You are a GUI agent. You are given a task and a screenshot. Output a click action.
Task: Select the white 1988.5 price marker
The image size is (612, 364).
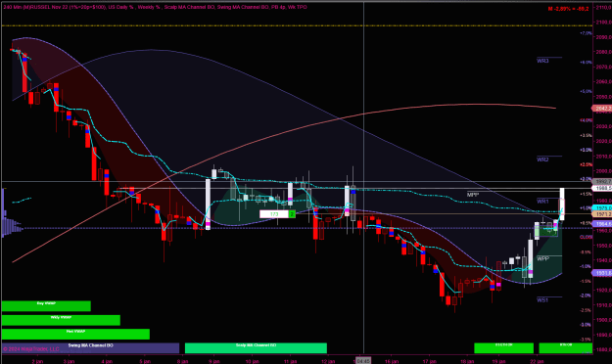[x=602, y=188]
